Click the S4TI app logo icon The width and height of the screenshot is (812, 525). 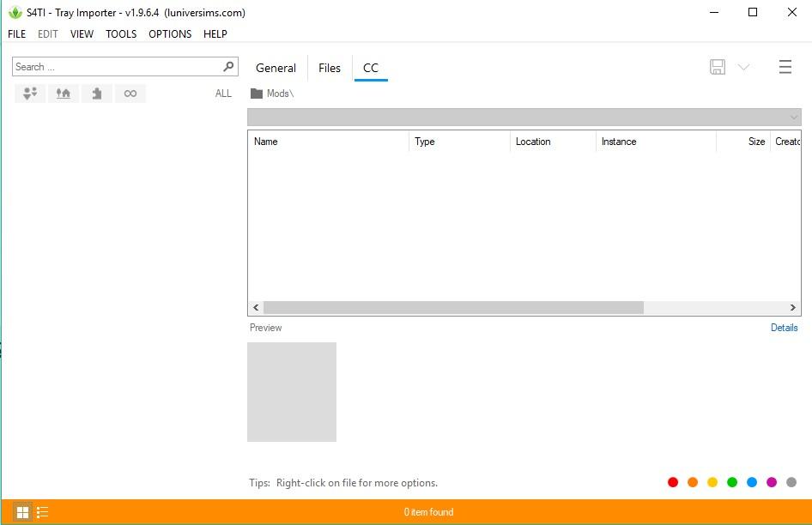pyautogui.click(x=15, y=12)
